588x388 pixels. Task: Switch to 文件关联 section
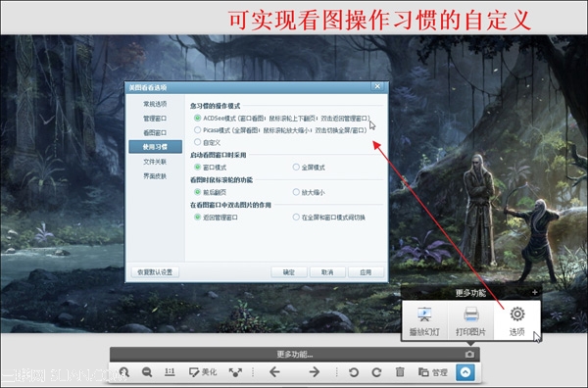[155, 162]
